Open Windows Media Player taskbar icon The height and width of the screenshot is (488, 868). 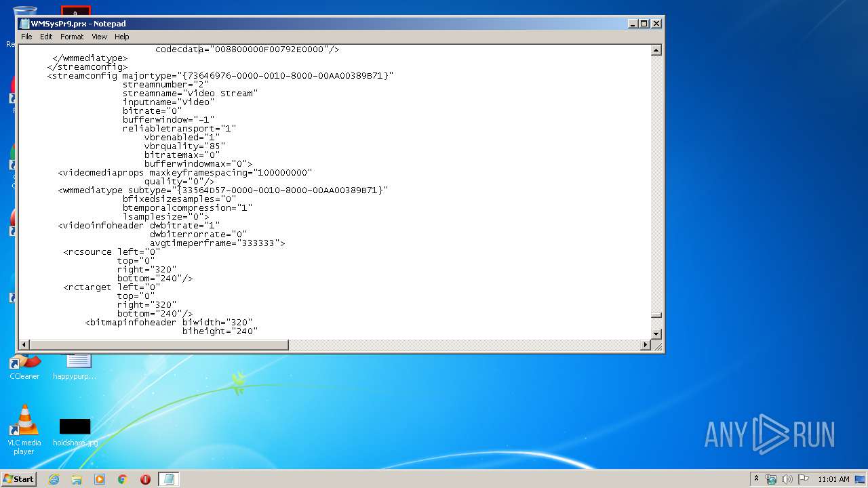coord(100,479)
